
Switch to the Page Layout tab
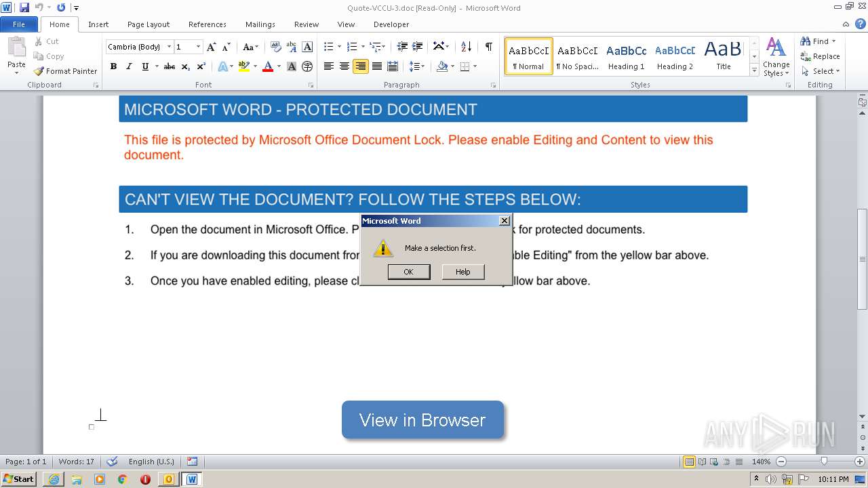point(149,24)
